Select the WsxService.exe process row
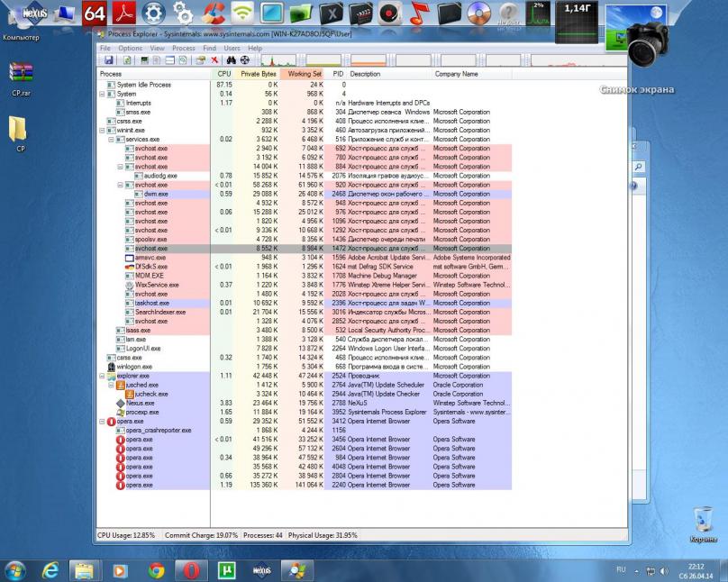Viewport: 728px width, 582px height. pos(305,285)
